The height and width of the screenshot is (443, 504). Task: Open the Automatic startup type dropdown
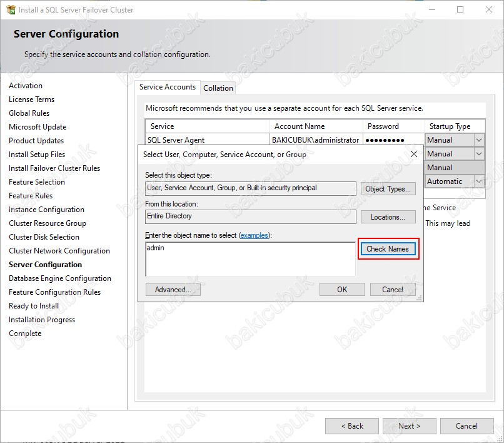click(478, 181)
